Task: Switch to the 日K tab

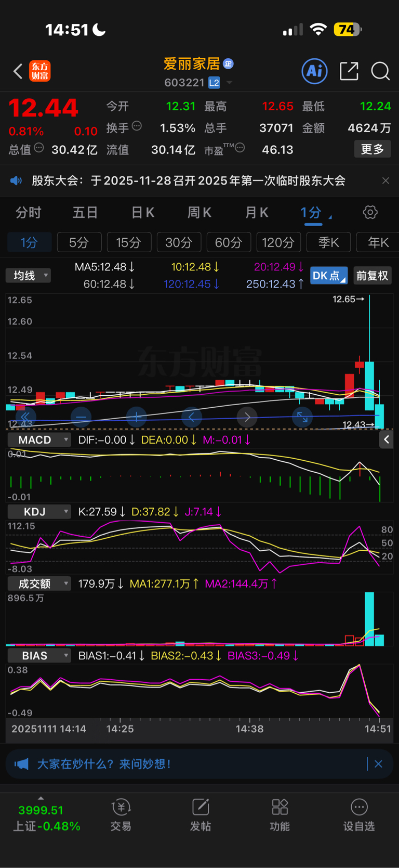Action: tap(143, 213)
